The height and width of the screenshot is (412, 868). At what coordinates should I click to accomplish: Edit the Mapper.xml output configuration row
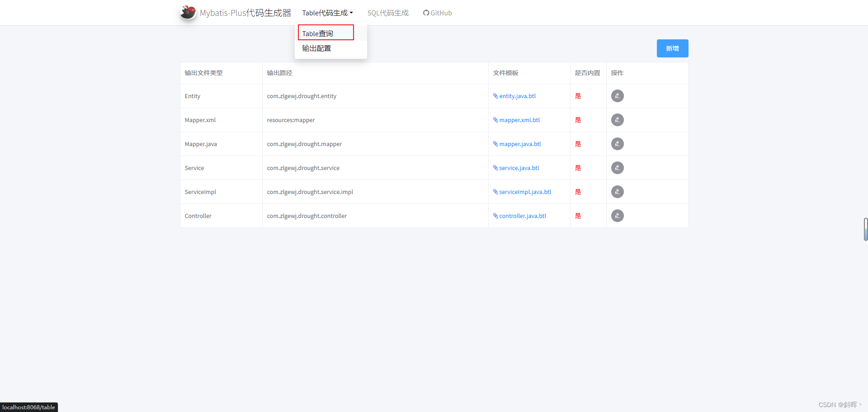point(617,120)
